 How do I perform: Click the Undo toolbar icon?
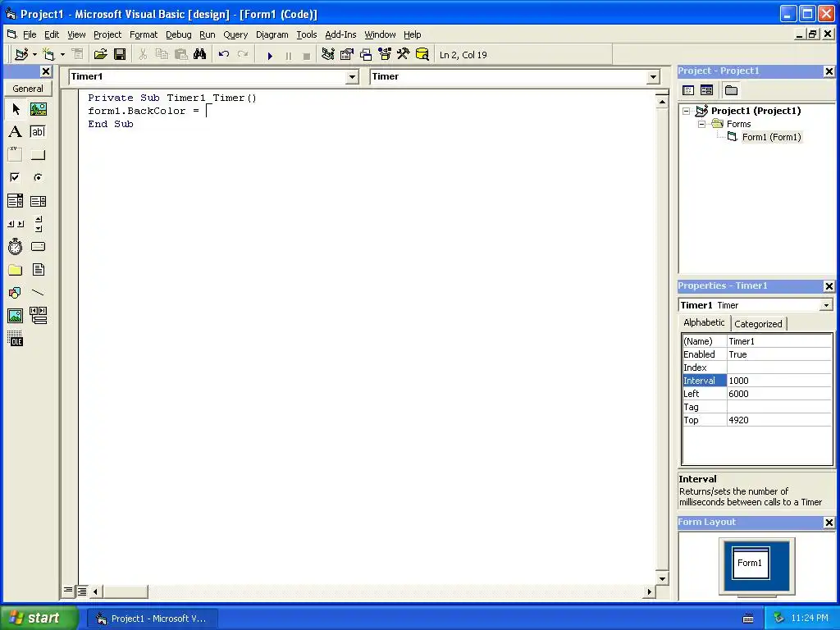pos(224,55)
